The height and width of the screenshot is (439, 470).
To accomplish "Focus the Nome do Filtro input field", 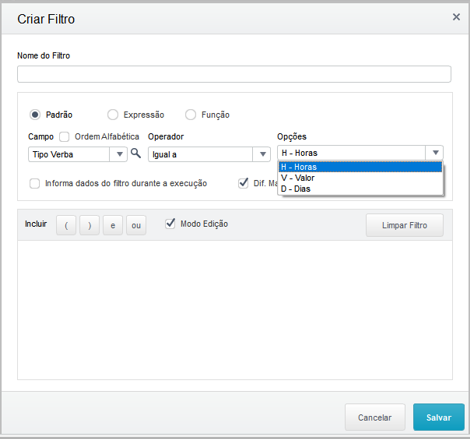I will pyautogui.click(x=234, y=74).
